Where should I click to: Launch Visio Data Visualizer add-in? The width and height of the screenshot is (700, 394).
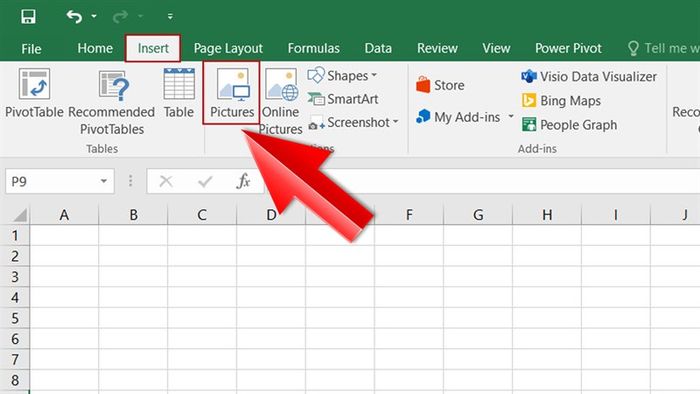click(x=589, y=77)
